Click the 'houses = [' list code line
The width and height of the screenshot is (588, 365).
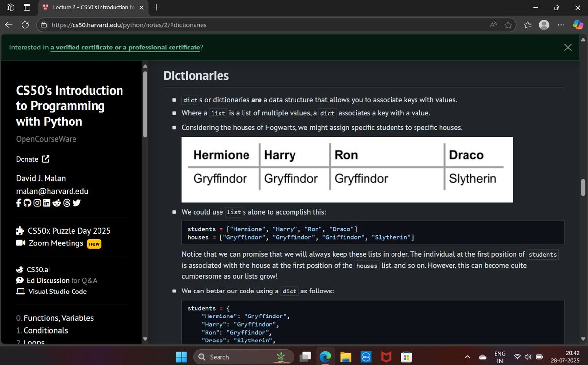(x=301, y=237)
